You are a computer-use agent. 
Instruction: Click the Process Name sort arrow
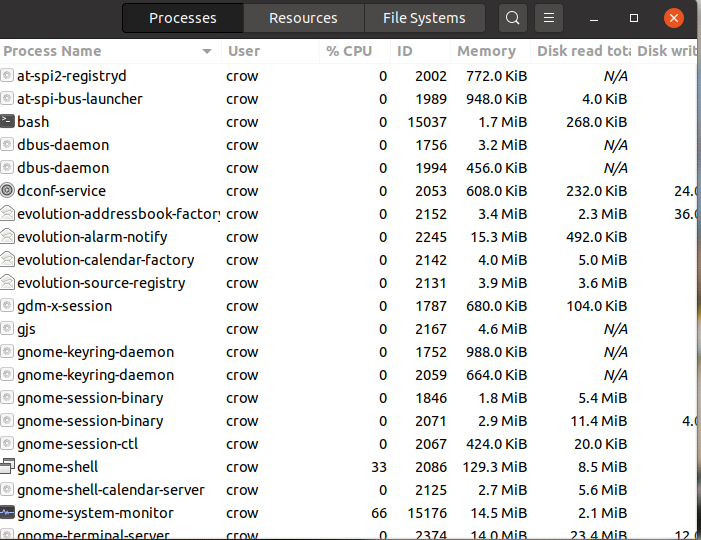click(x=207, y=51)
